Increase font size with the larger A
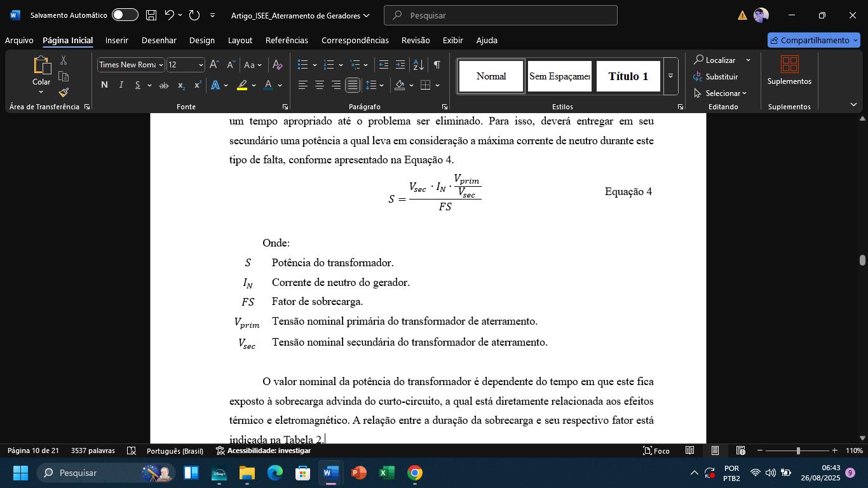This screenshot has width=868, height=488. click(x=214, y=65)
